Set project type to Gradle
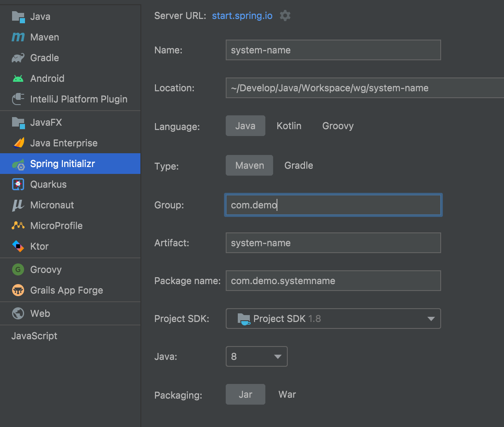 pos(299,165)
